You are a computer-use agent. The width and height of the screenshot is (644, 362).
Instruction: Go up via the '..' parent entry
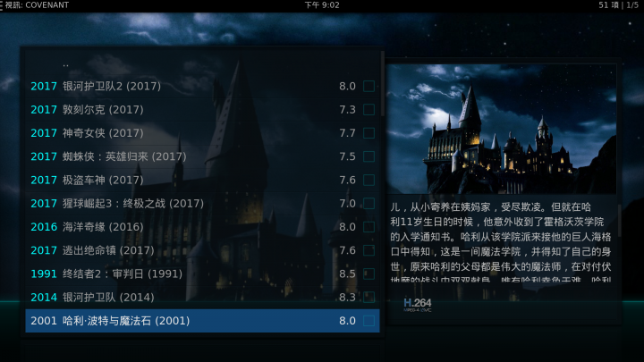pos(202,63)
